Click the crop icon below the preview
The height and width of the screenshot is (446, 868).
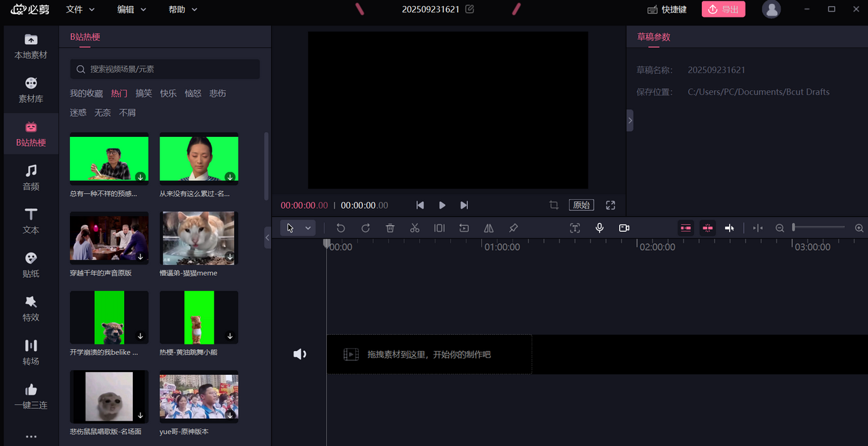click(554, 205)
